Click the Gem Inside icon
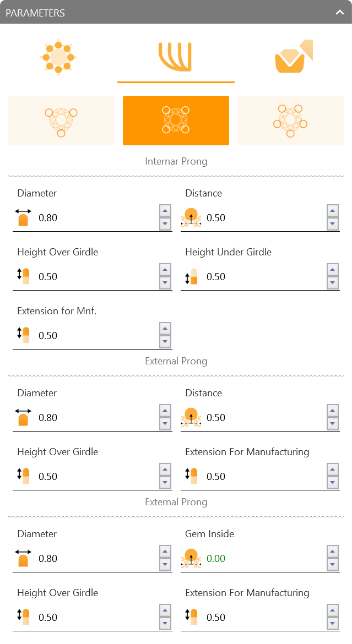 (x=191, y=559)
